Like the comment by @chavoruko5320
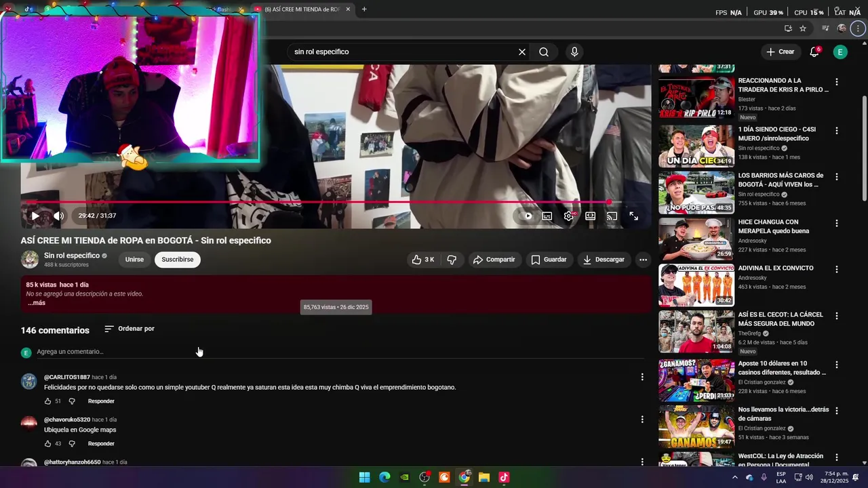This screenshot has width=868, height=488. (x=47, y=444)
